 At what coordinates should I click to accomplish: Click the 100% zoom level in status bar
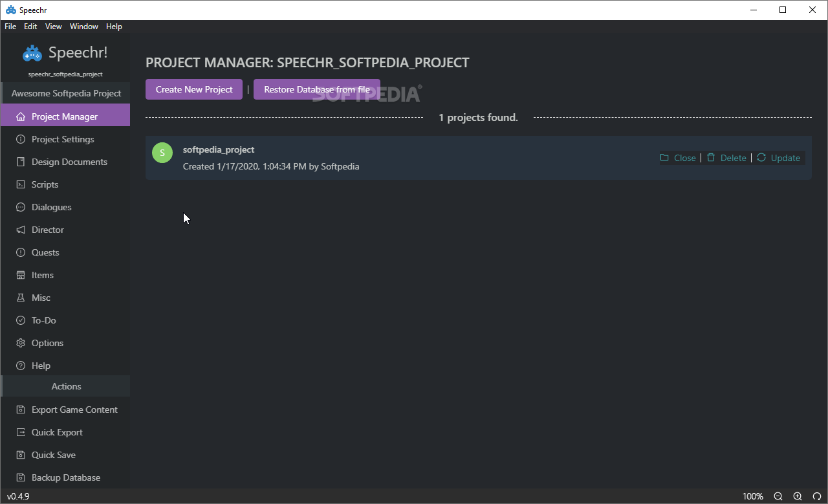752,496
